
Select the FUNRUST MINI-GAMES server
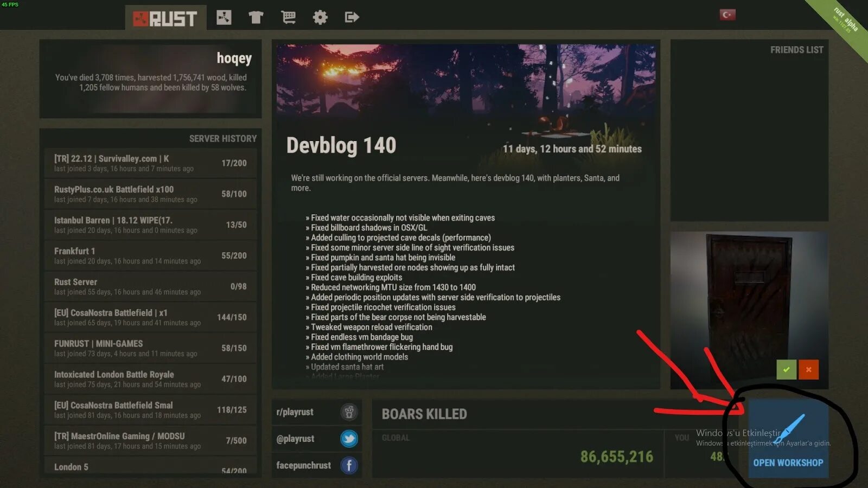point(150,348)
